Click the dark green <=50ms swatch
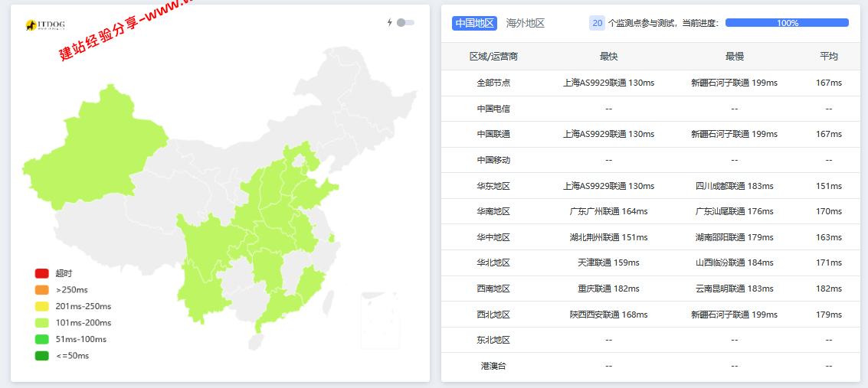This screenshot has height=388, width=868. 42,356
